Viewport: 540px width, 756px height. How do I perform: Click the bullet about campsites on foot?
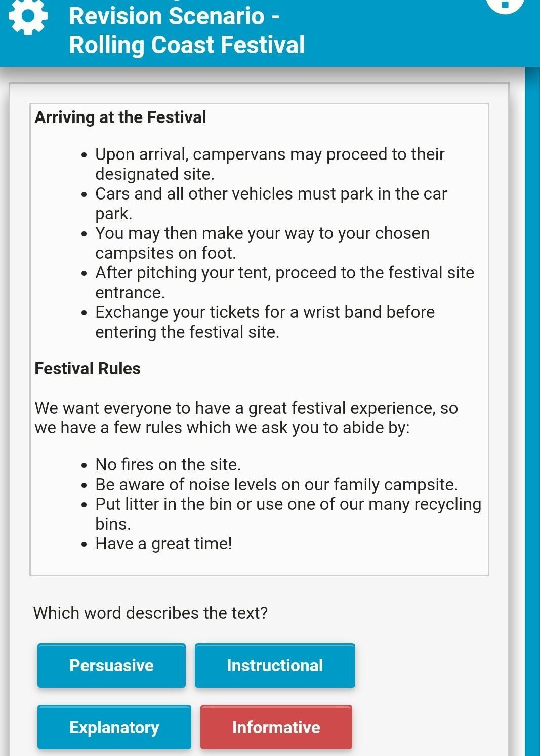click(x=262, y=243)
